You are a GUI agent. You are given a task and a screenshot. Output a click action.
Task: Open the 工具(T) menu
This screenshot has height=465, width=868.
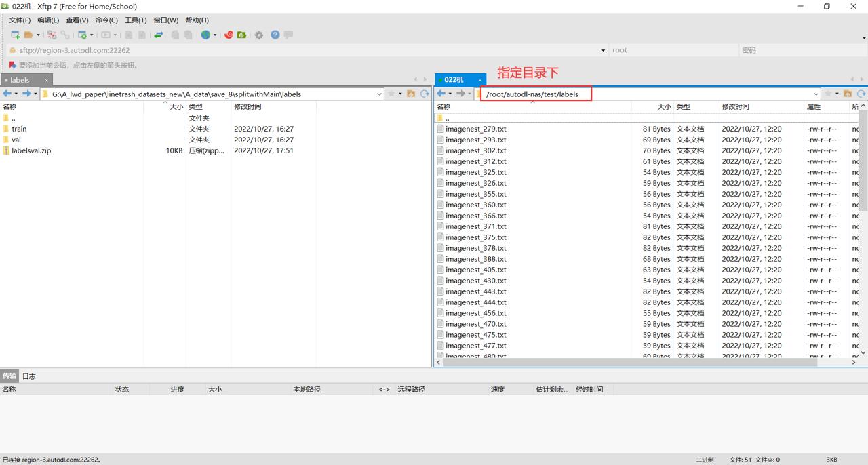pos(136,20)
